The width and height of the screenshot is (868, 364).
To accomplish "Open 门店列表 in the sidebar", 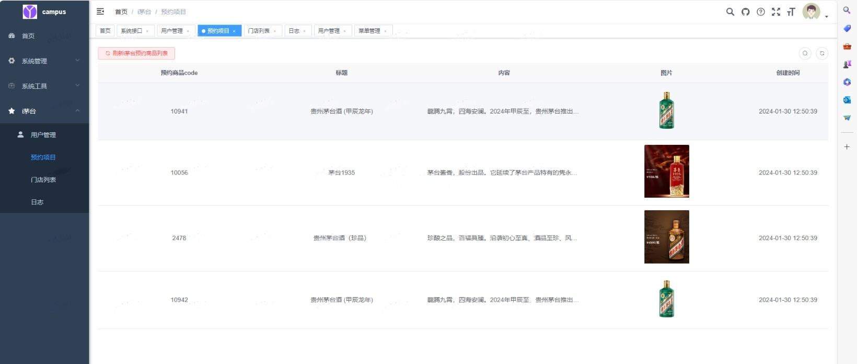I will pyautogui.click(x=44, y=180).
